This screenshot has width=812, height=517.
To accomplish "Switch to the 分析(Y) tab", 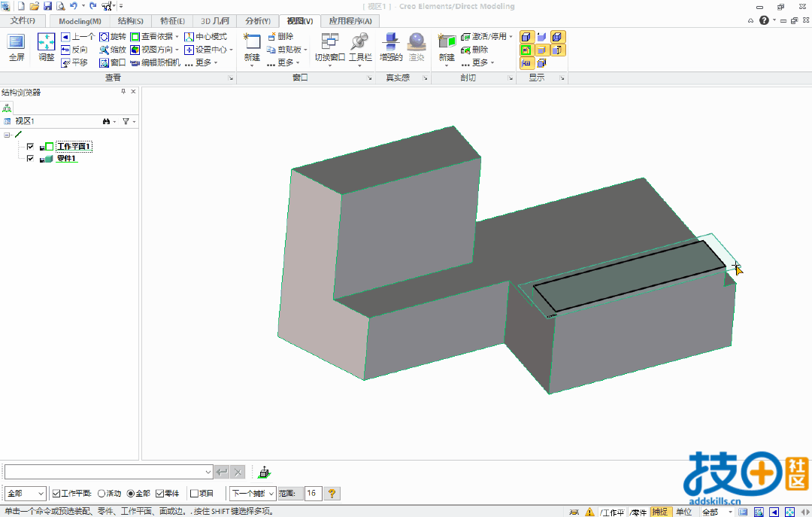I will tap(258, 21).
